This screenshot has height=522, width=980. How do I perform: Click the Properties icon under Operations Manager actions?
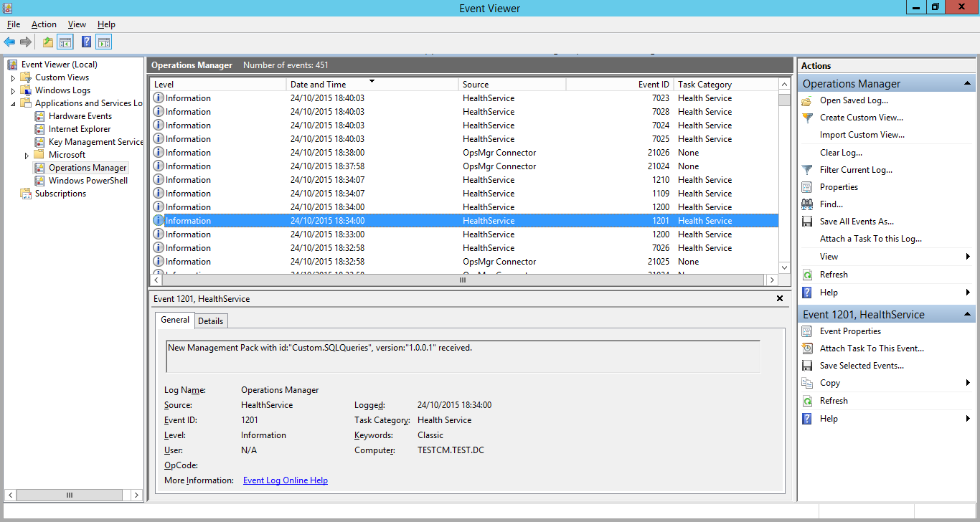click(x=807, y=187)
